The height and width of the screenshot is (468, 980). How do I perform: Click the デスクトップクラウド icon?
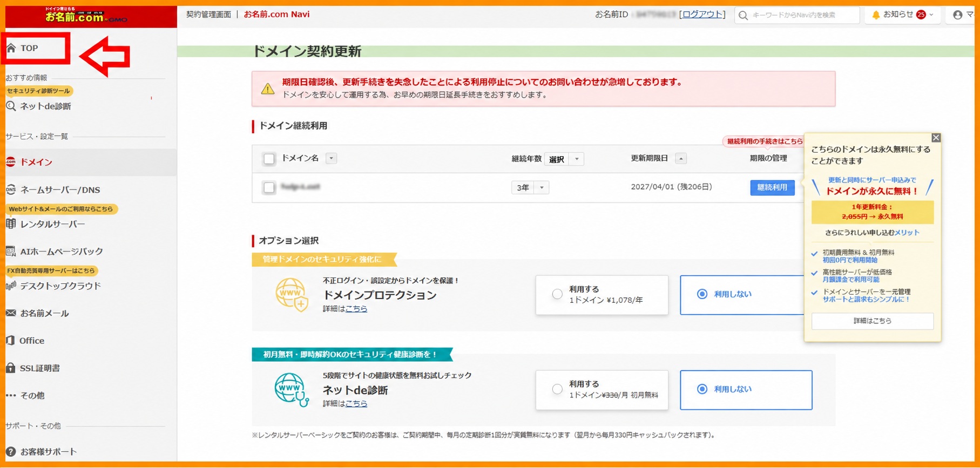tap(11, 286)
